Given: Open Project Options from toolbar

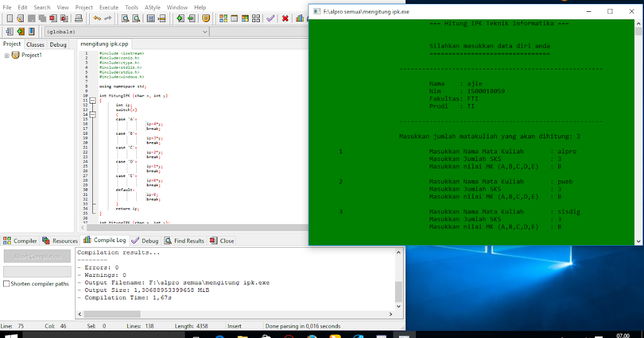Looking at the screenshot, I should tap(206, 18).
